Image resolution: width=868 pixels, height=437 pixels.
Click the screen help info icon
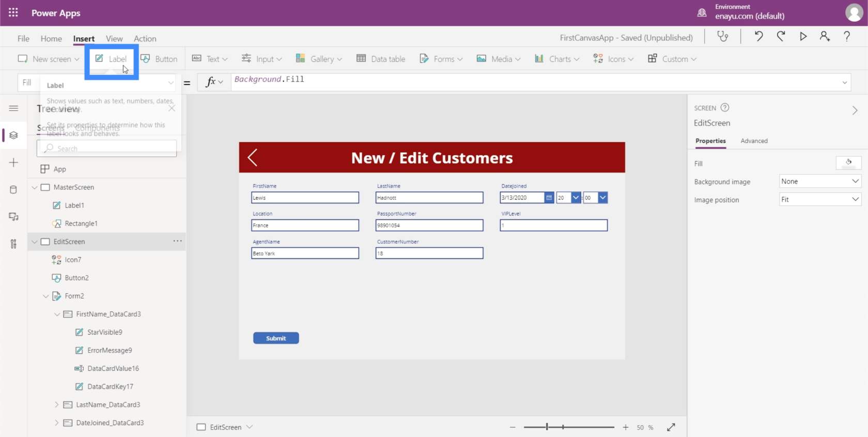click(725, 108)
